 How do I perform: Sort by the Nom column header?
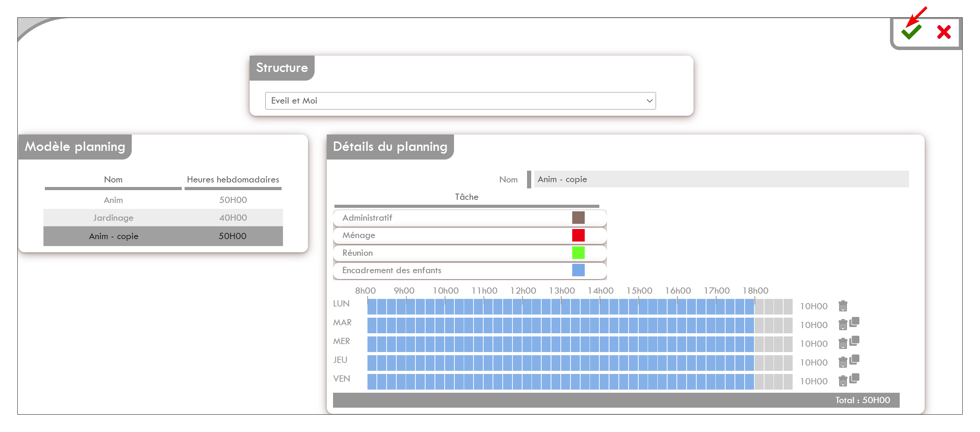click(x=113, y=179)
